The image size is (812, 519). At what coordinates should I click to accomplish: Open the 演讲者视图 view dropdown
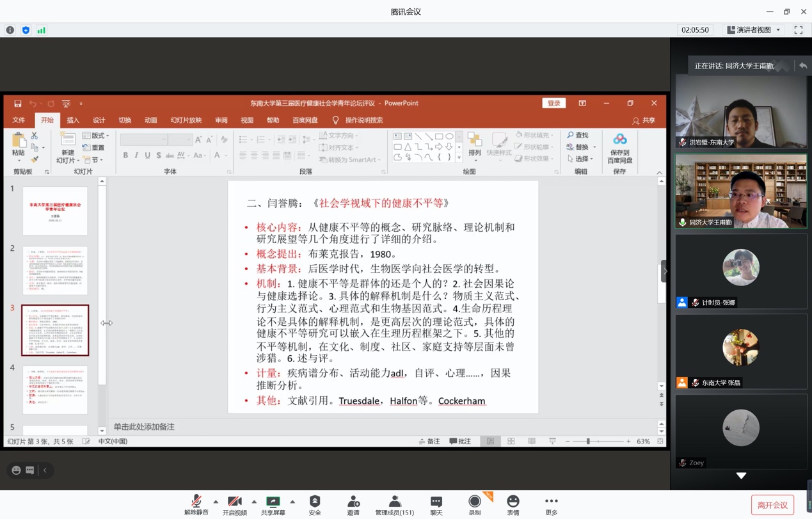[754, 30]
